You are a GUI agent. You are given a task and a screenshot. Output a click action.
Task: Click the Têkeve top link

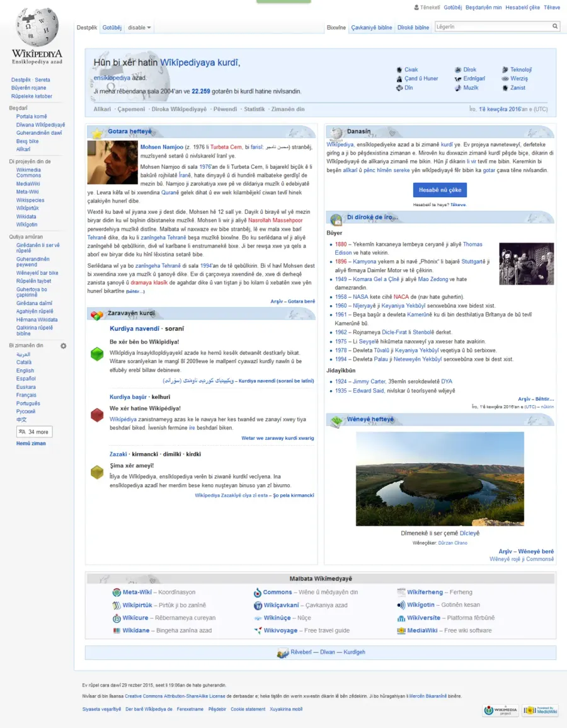pos(552,8)
